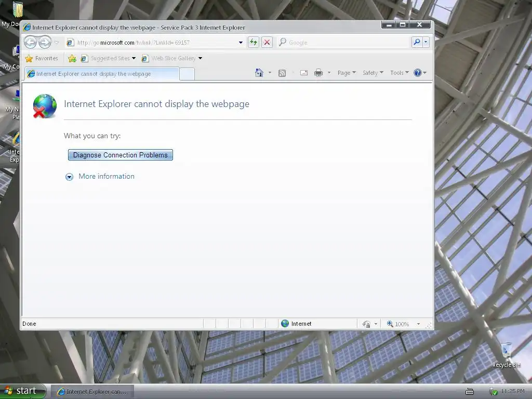Viewport: 532px width, 399px height.
Task: Go back with the Back arrow button
Action: click(x=31, y=43)
